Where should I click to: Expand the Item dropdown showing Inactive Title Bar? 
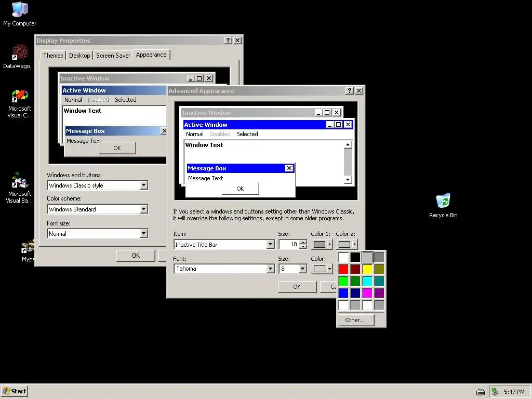270,244
